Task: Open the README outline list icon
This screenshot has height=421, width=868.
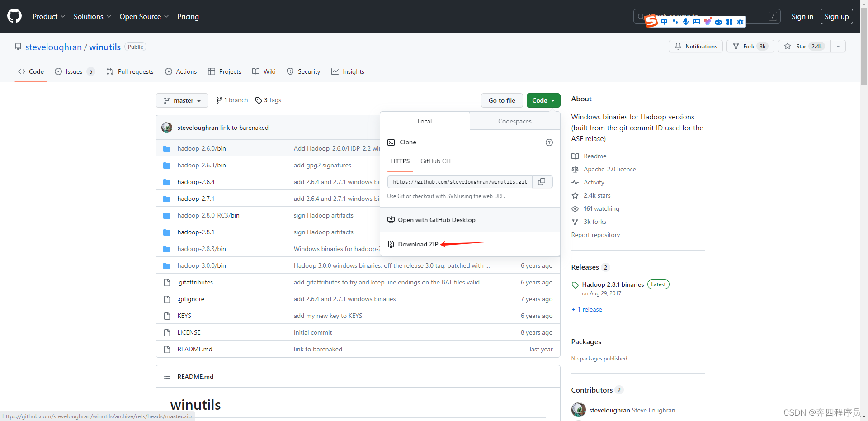Action: [x=167, y=376]
